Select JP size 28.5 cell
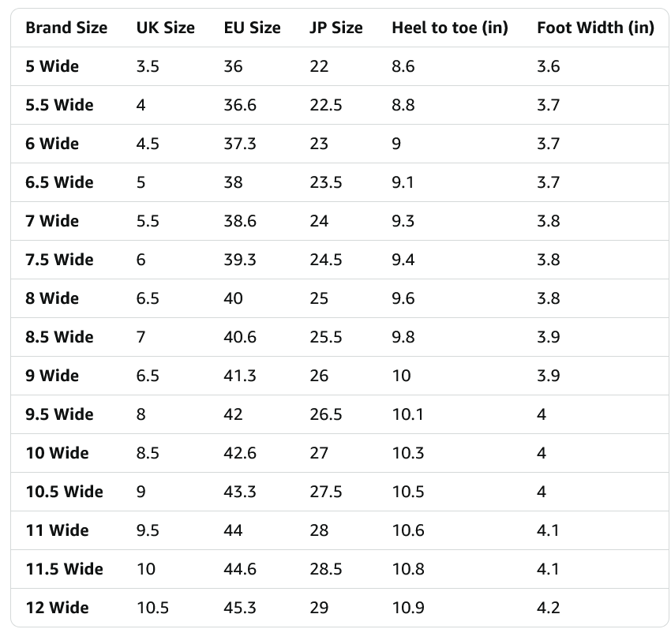This screenshot has width=671, height=644. click(326, 569)
